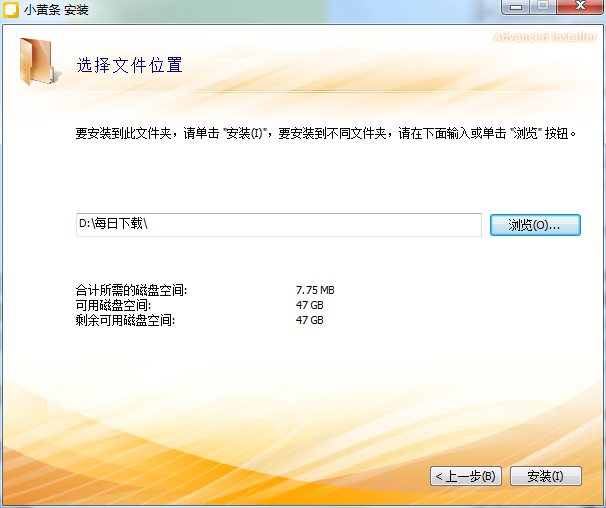This screenshot has width=606, height=508.
Task: Go back with the 上一步(B) button
Action: pos(465,476)
